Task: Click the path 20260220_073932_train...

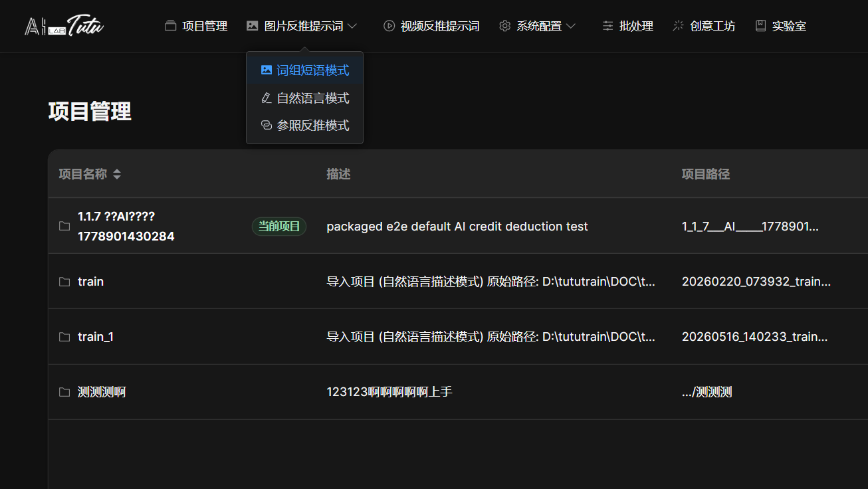Action: 756,282
